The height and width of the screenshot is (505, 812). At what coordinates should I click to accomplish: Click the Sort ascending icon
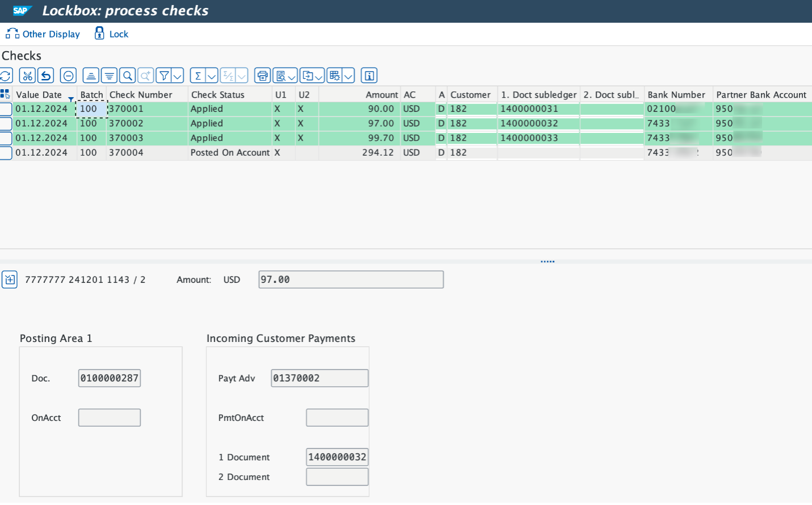click(x=91, y=76)
